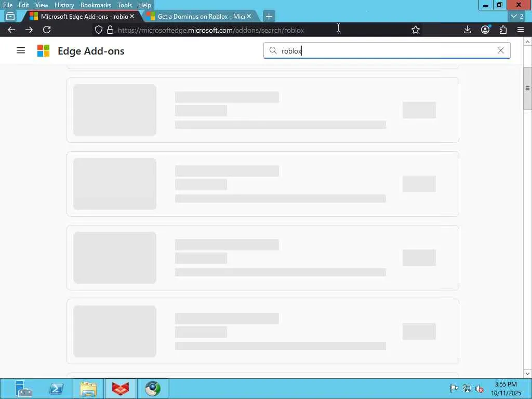Open a new browser tab
Image resolution: width=532 pixels, height=399 pixels.
(x=269, y=16)
